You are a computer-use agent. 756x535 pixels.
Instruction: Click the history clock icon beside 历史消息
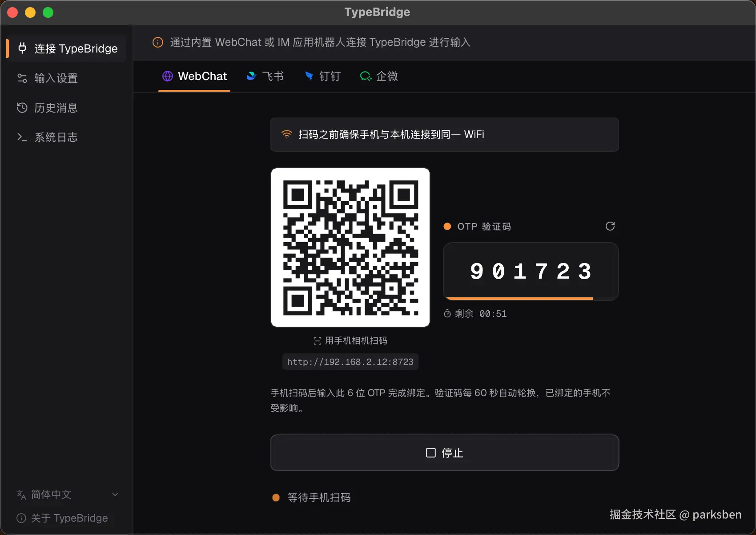click(x=22, y=108)
